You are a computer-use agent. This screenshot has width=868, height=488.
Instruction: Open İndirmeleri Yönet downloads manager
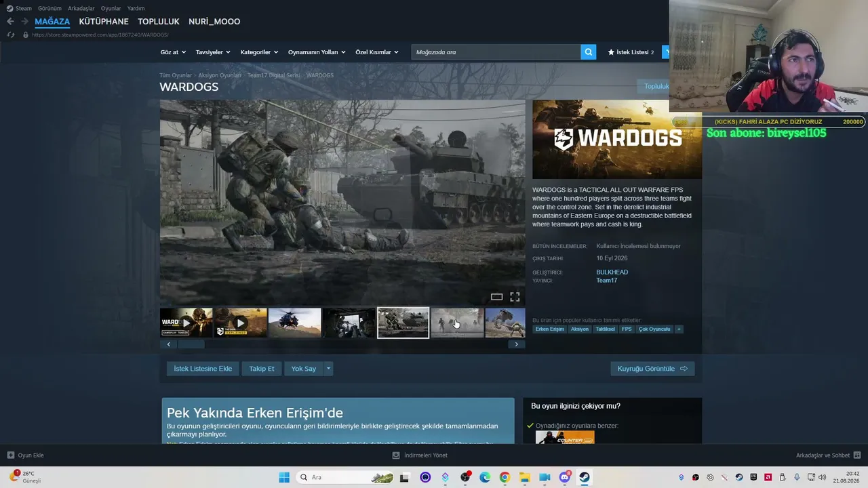420,455
